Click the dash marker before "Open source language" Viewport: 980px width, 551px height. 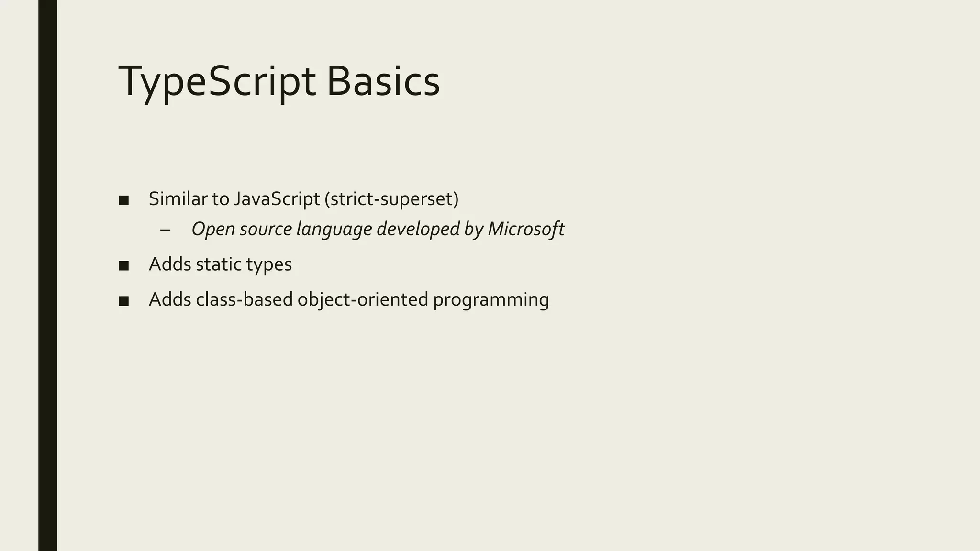pyautogui.click(x=166, y=230)
